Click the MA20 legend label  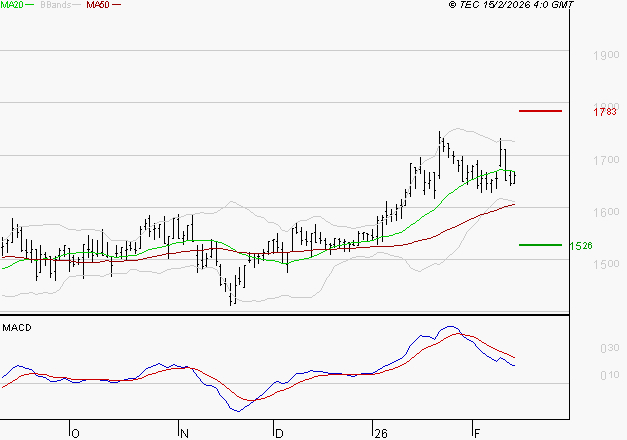pos(12,5)
